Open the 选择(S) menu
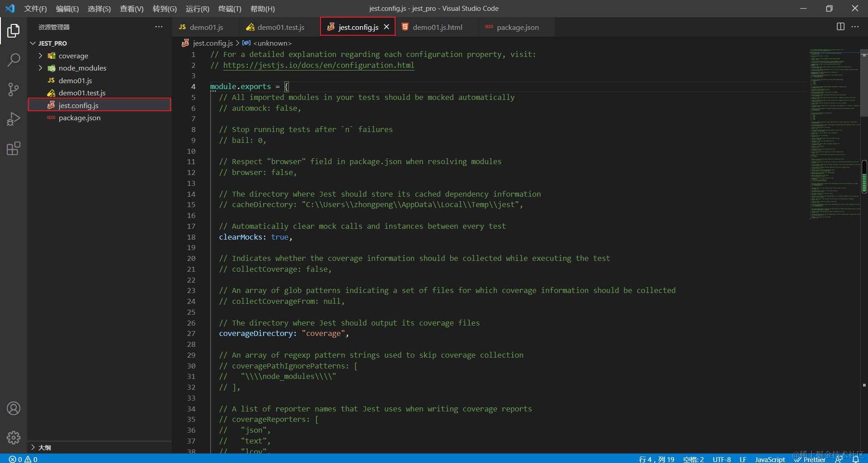Image resolution: width=868 pixels, height=463 pixels. (x=99, y=9)
